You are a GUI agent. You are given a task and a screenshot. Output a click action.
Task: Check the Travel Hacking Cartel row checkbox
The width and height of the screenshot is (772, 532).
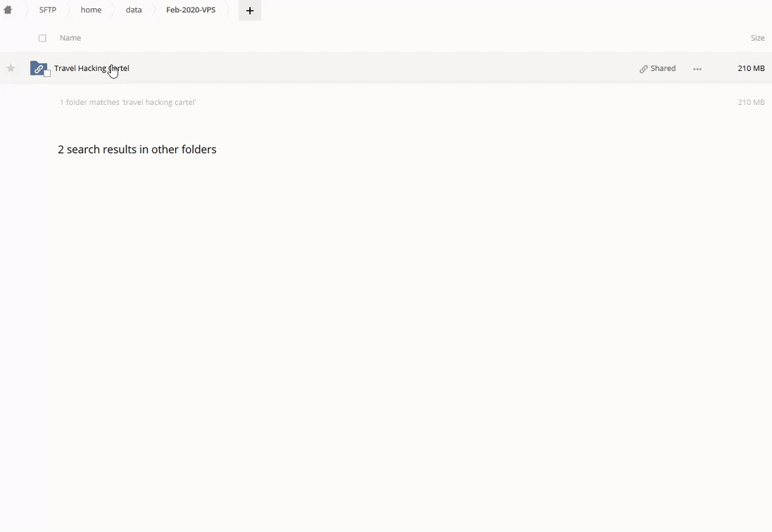click(47, 73)
